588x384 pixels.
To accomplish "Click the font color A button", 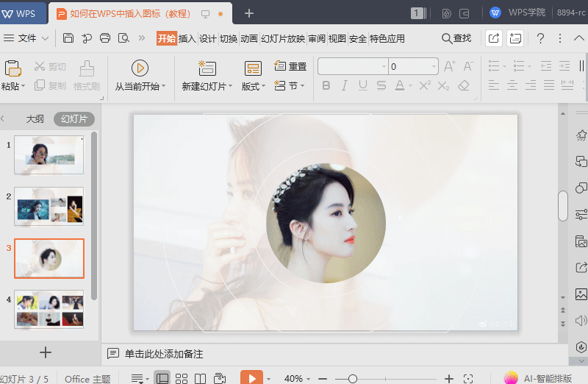I will click(400, 85).
